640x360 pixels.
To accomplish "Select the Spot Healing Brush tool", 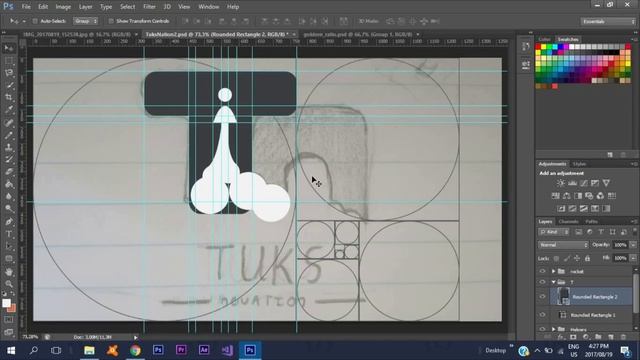I will (x=9, y=122).
